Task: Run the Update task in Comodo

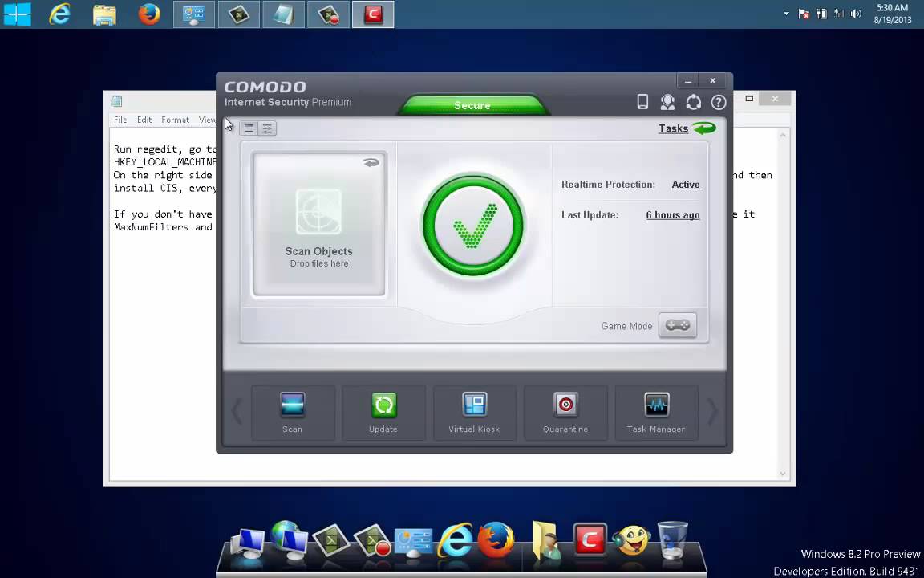Action: (x=383, y=413)
